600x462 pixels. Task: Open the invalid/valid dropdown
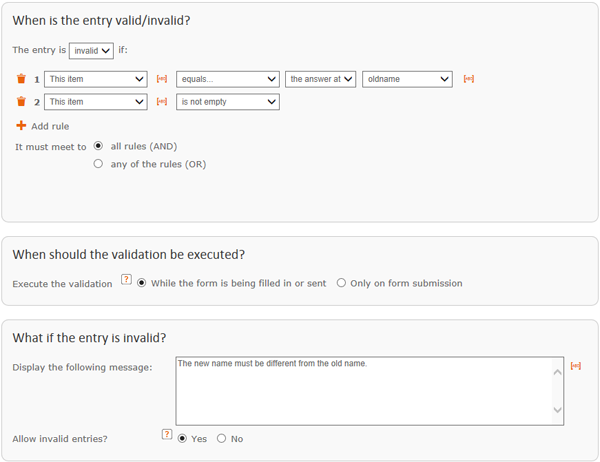click(91, 51)
